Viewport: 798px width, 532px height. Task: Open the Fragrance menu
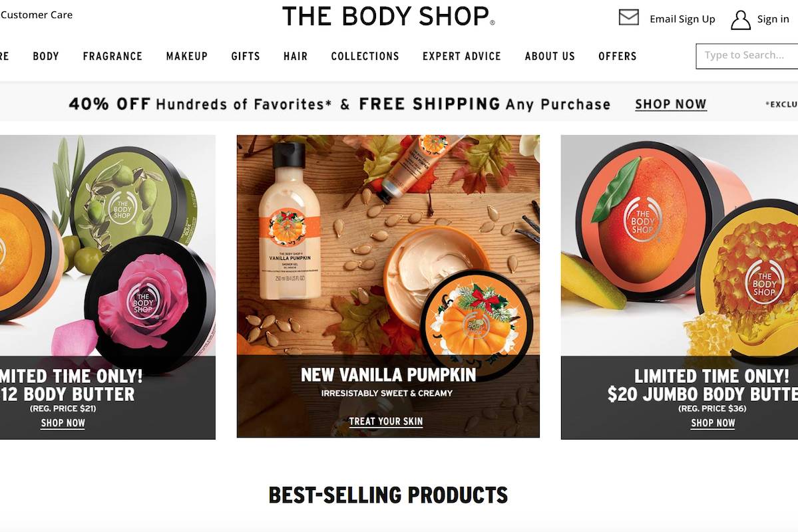(x=112, y=56)
